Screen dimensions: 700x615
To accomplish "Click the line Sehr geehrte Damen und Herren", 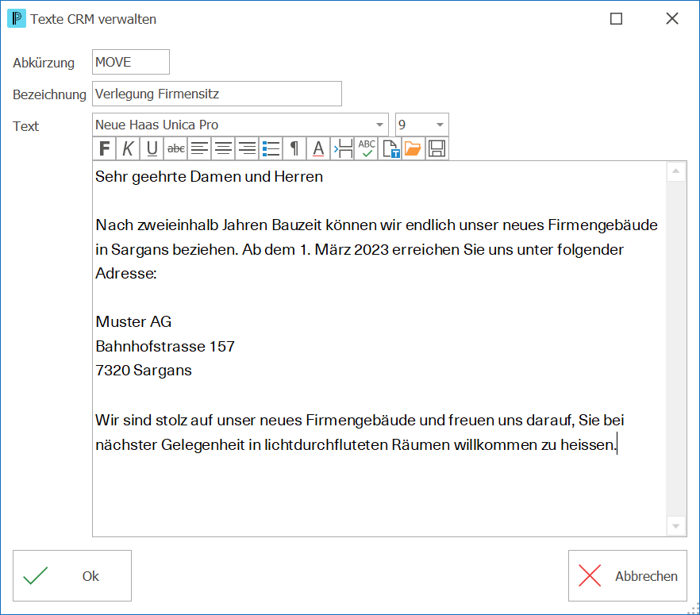I will pos(209,177).
